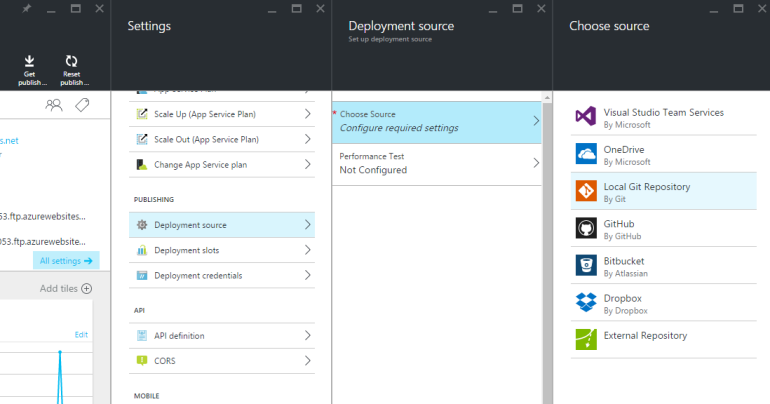
Task: Select the External Repository icon
Action: 586,339
